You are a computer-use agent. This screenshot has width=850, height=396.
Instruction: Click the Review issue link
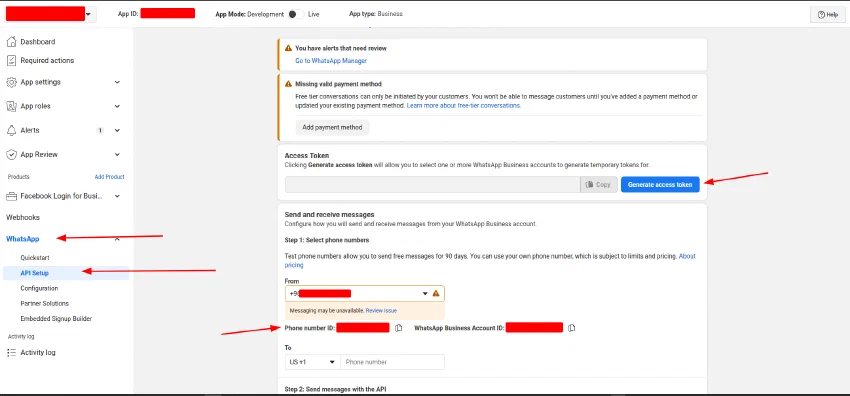tap(381, 311)
